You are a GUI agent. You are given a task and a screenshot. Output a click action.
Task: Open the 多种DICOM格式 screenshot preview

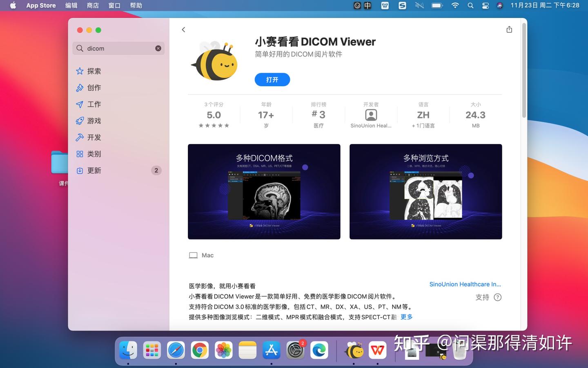[x=264, y=191]
